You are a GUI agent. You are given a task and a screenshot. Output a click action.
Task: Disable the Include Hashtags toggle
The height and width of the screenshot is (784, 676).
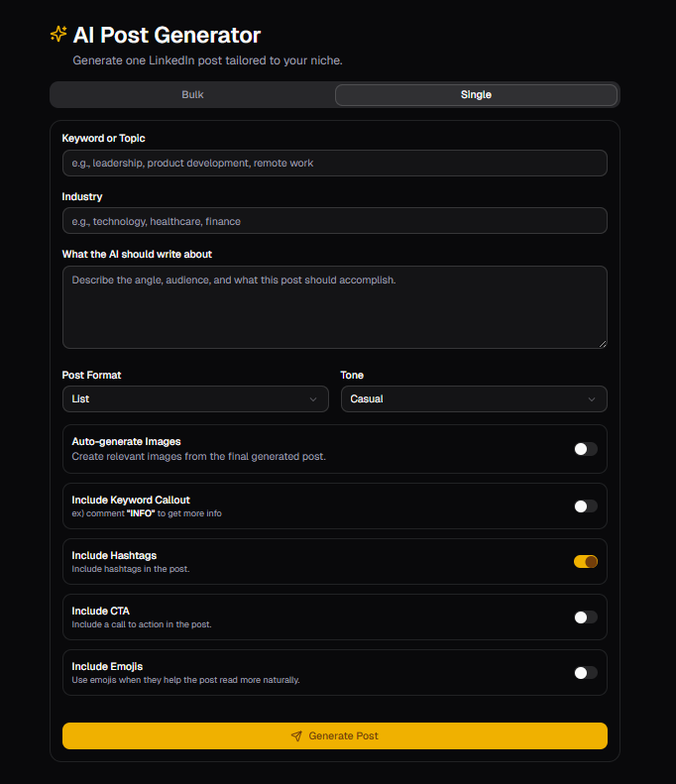tap(585, 562)
